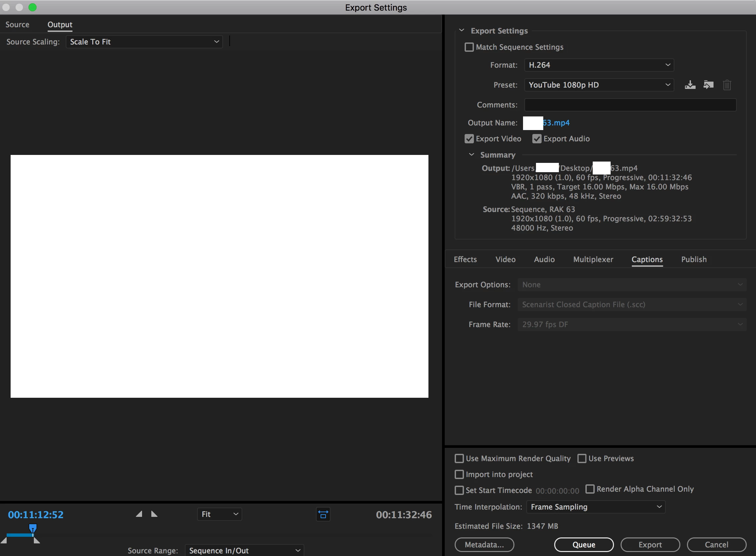Click the Set In Point triangle icon
Image resolution: width=756 pixels, height=556 pixels.
coord(139,514)
